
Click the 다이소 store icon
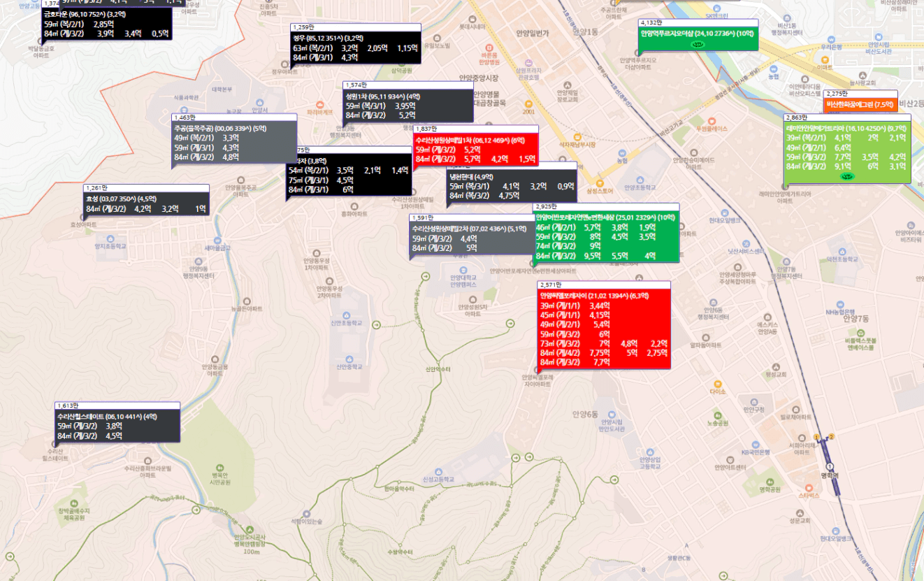click(717, 384)
